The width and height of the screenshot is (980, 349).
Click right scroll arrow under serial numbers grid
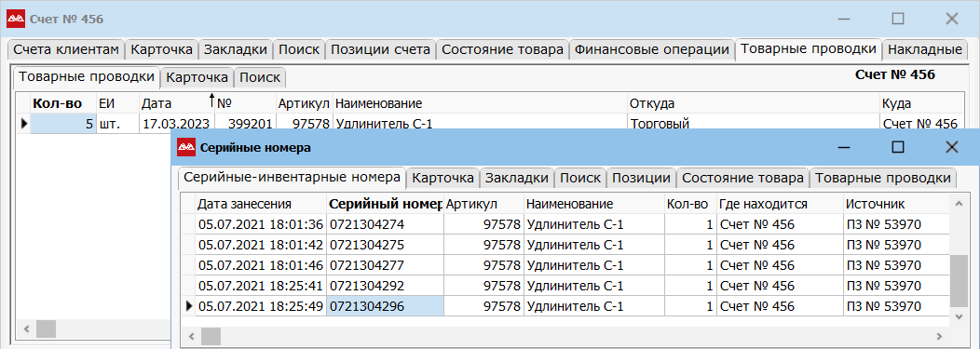coord(943,337)
